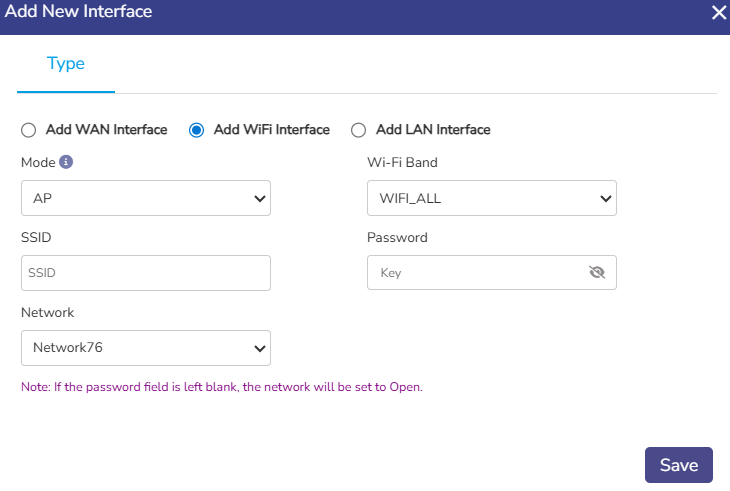Click the Wi-Fi Band label
730x491 pixels.
click(402, 162)
